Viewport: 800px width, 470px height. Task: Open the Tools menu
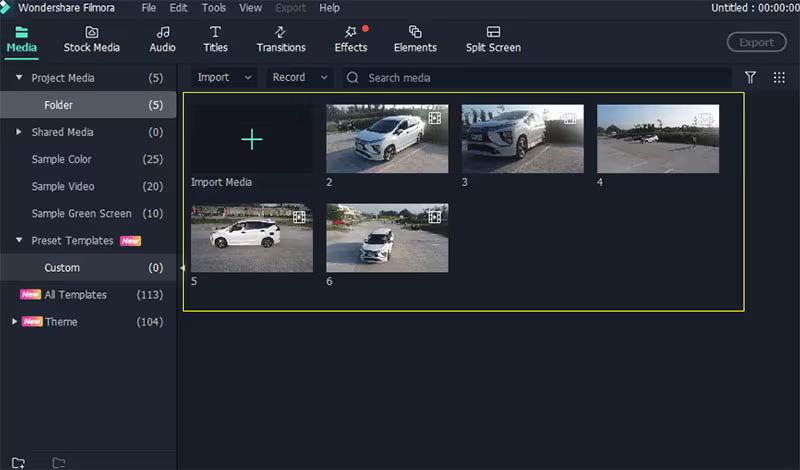click(213, 8)
